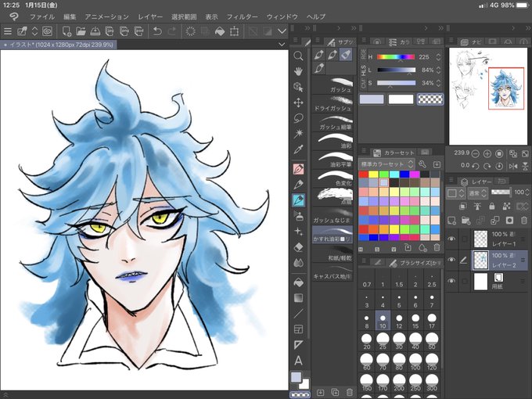
Task: Pick the Text tool marked A
Action: click(298, 361)
